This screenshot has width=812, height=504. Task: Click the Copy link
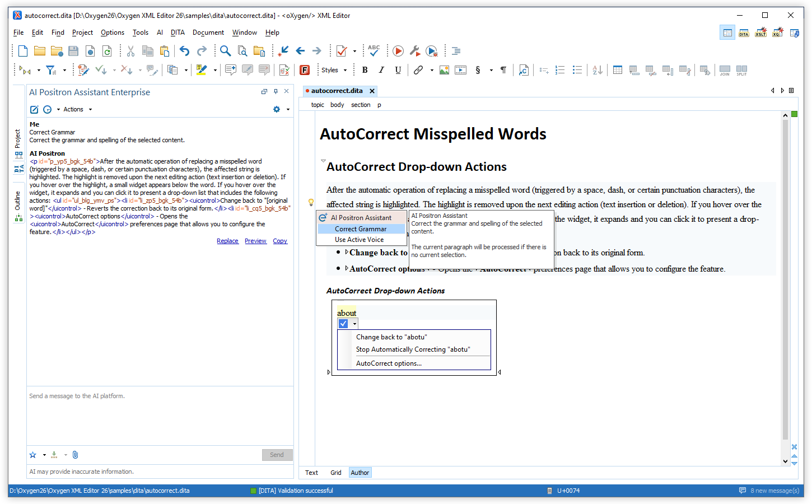click(280, 241)
